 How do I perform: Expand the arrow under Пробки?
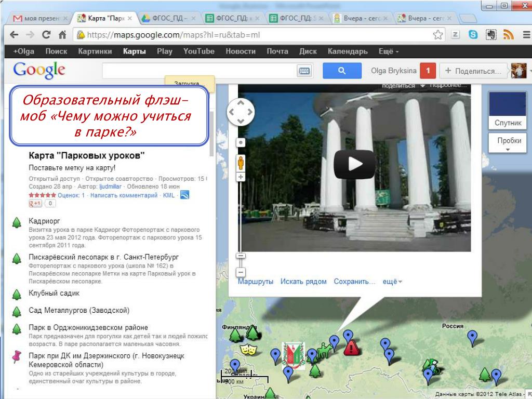click(x=508, y=150)
